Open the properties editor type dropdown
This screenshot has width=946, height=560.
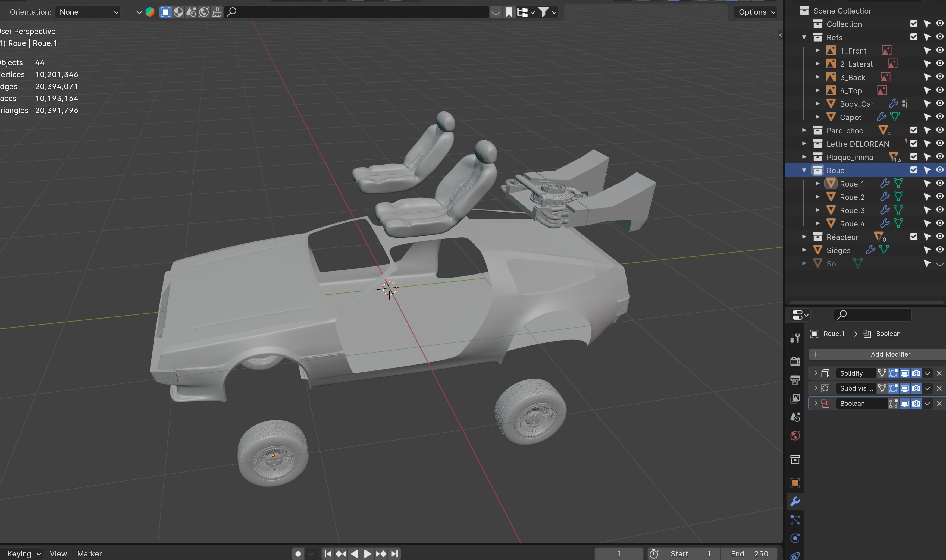(x=800, y=315)
